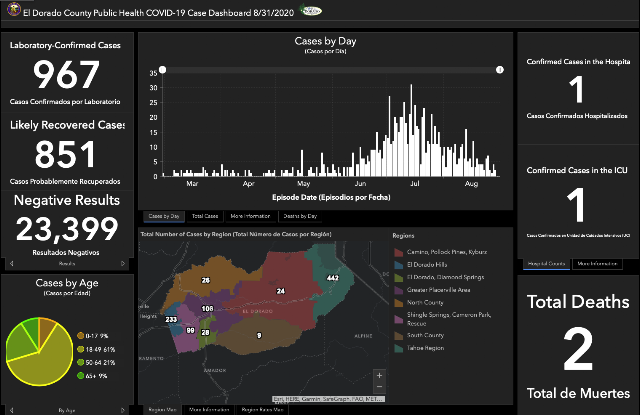Open More Information tab beside Hospital Counts
The height and width of the screenshot is (415, 640).
click(x=597, y=264)
